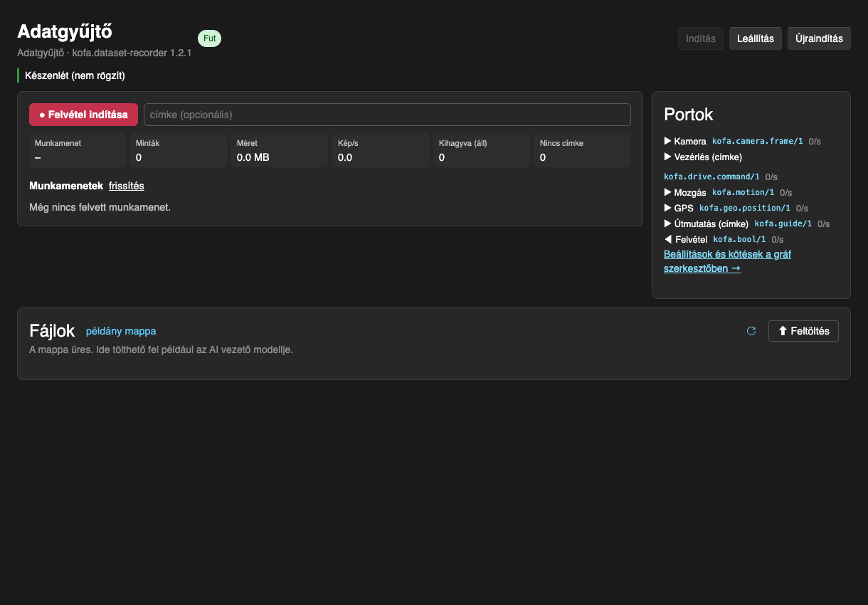The width and height of the screenshot is (868, 605).
Task: Upload a file with the Feltöltés button
Action: point(803,331)
